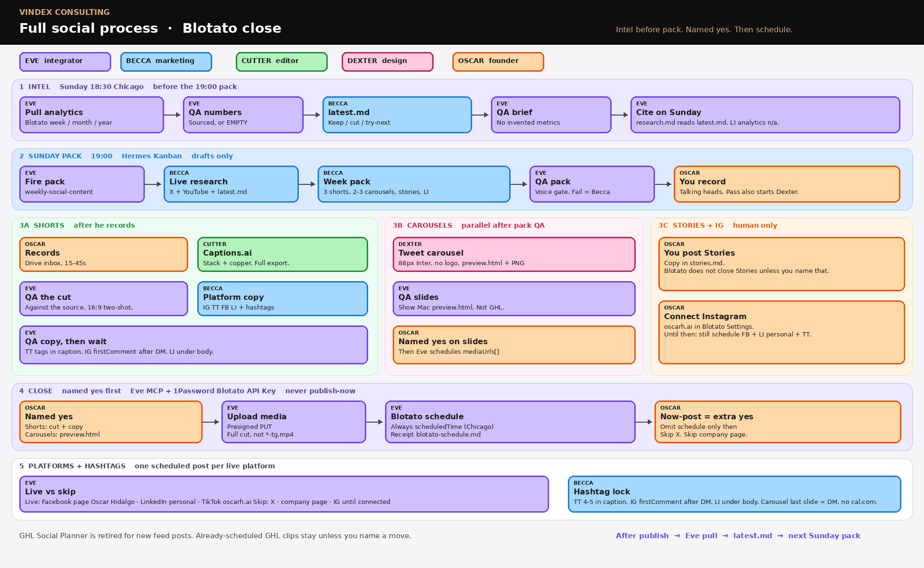Click 'Sunday 18:30 Chicago' text
The width and height of the screenshot is (924, 568).
(x=102, y=87)
